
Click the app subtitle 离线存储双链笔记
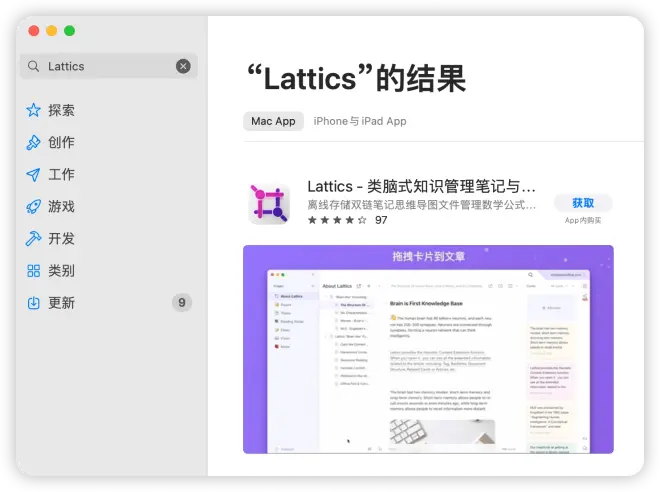421,205
